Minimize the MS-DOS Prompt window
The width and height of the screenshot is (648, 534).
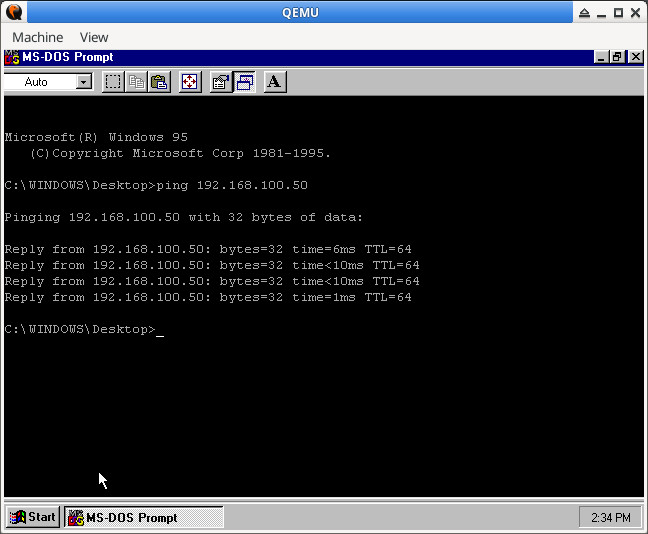click(x=601, y=57)
